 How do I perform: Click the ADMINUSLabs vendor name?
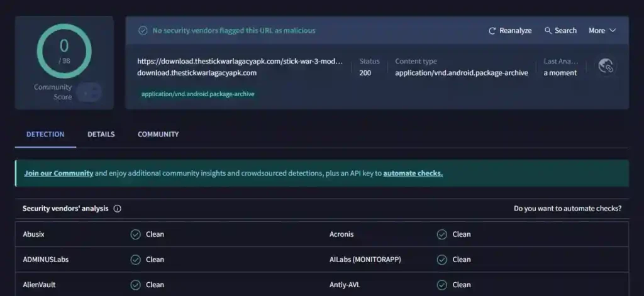45,260
